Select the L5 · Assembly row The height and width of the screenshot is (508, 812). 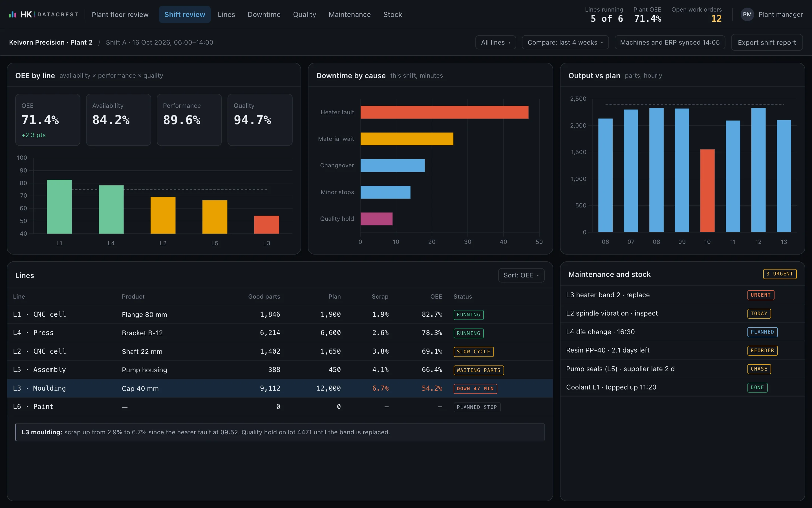pyautogui.click(x=280, y=370)
